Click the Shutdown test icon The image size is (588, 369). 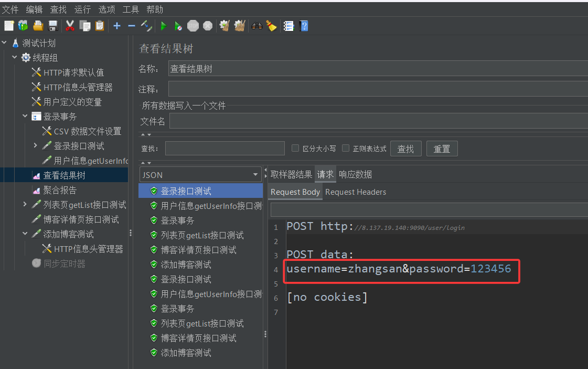click(x=208, y=26)
